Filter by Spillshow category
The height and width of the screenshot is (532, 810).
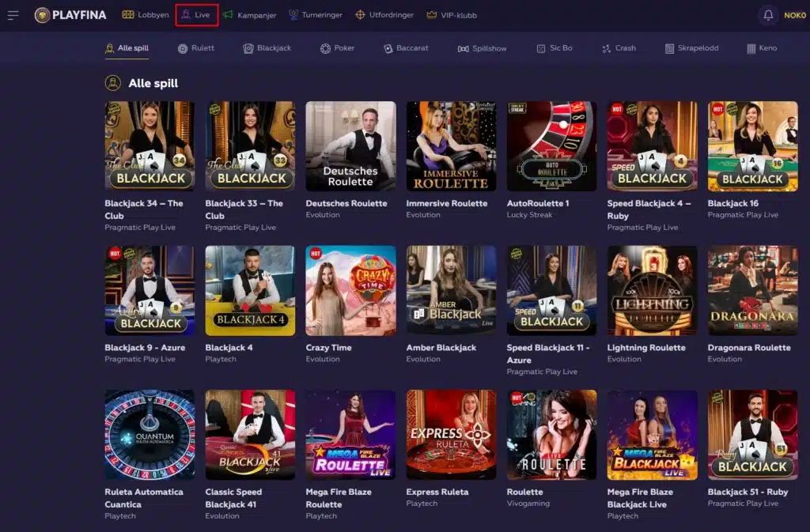[x=482, y=48]
